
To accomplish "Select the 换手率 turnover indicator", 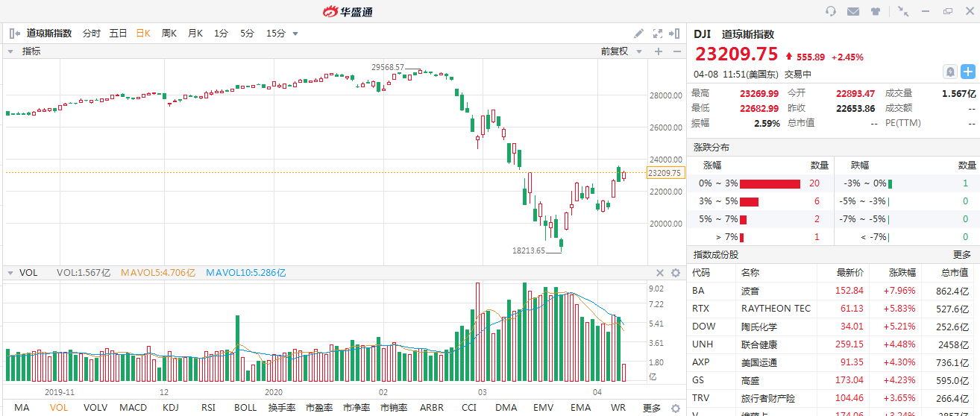I will pos(283,408).
